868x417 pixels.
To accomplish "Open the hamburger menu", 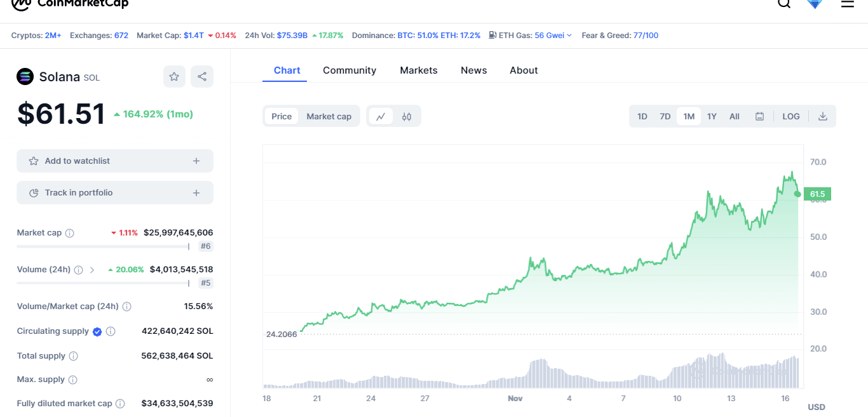I will pyautogui.click(x=848, y=3).
